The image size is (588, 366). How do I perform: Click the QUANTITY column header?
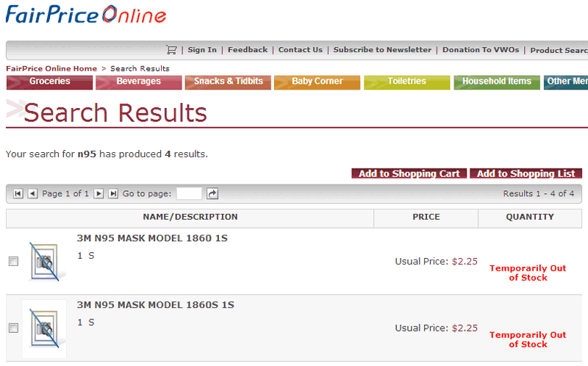click(530, 217)
